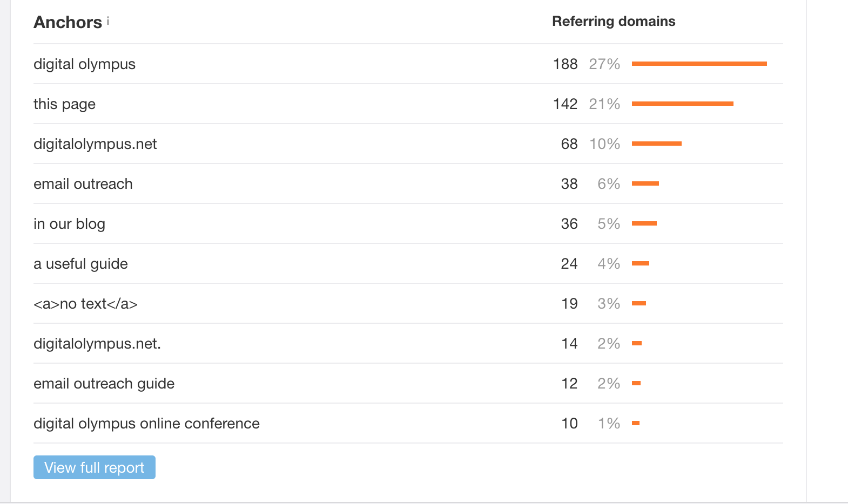Click the 142 referring domains count

[565, 104]
